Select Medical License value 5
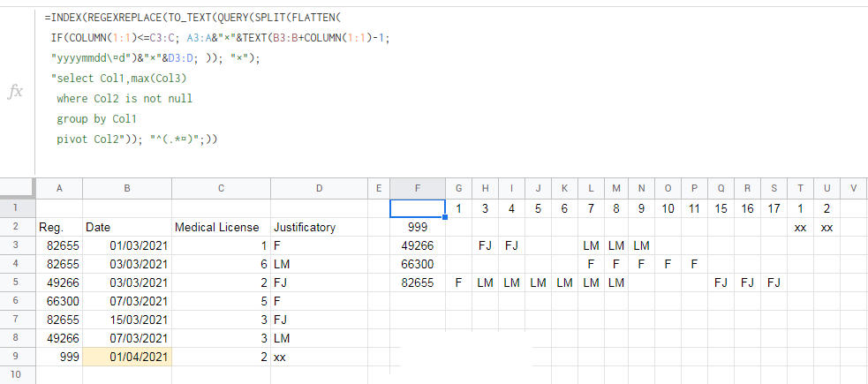 click(221, 302)
